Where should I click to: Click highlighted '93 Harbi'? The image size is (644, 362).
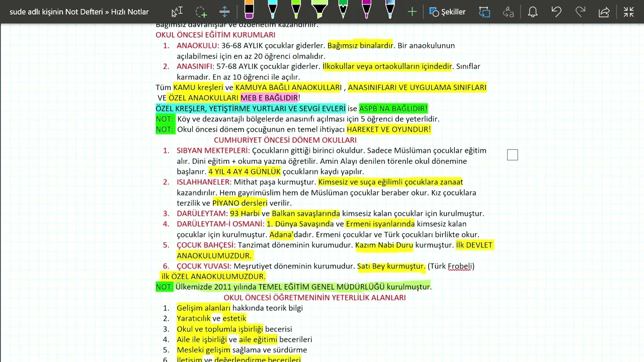point(245,214)
